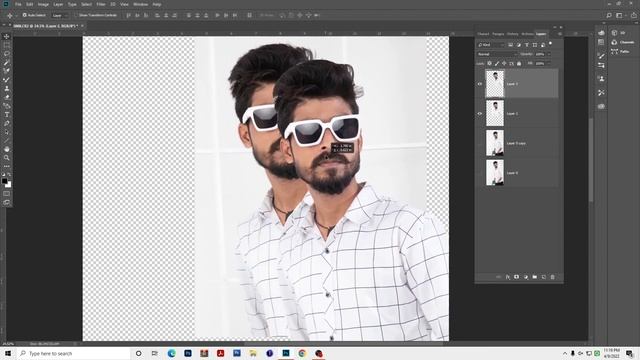Select the Zoom tool

pyautogui.click(x=7, y=158)
